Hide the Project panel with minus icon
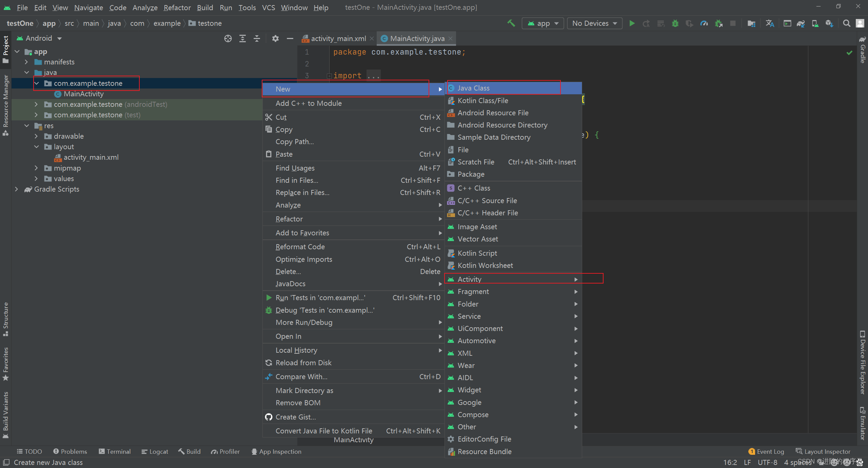 (290, 38)
